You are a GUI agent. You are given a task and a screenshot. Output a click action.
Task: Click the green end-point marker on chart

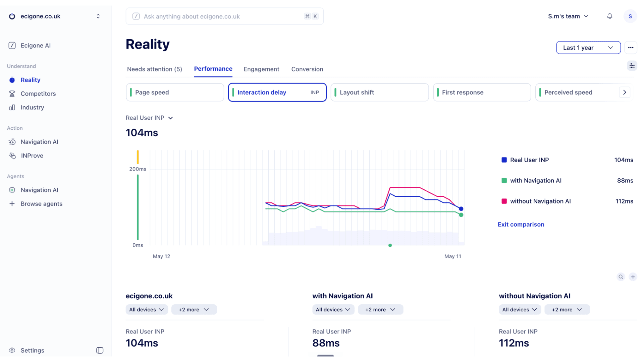coord(461,215)
